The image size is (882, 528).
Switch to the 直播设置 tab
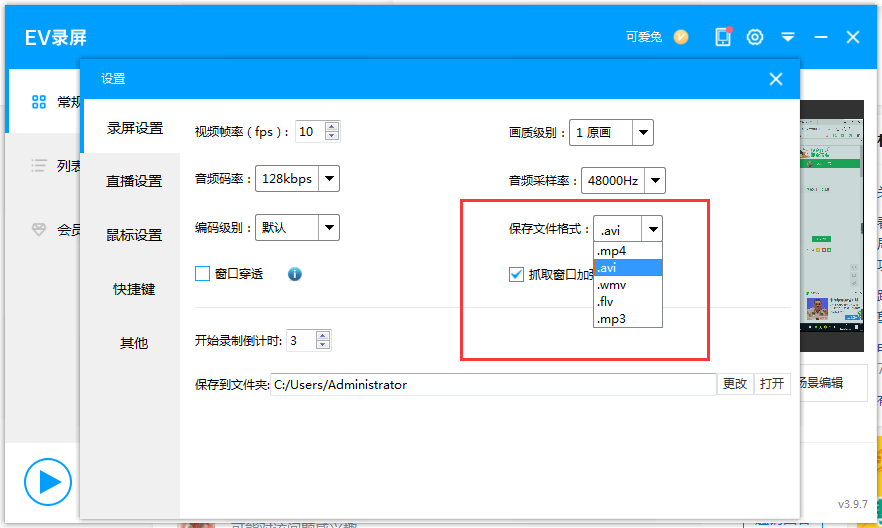point(134,181)
